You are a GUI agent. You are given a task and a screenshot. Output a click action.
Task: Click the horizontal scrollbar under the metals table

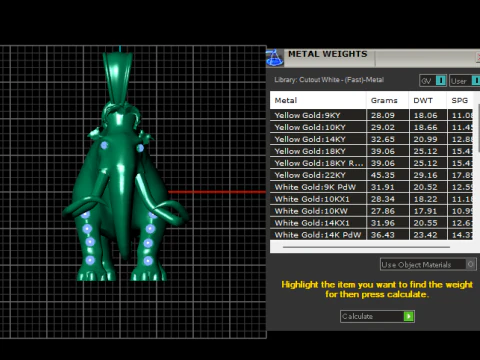pos(366,247)
